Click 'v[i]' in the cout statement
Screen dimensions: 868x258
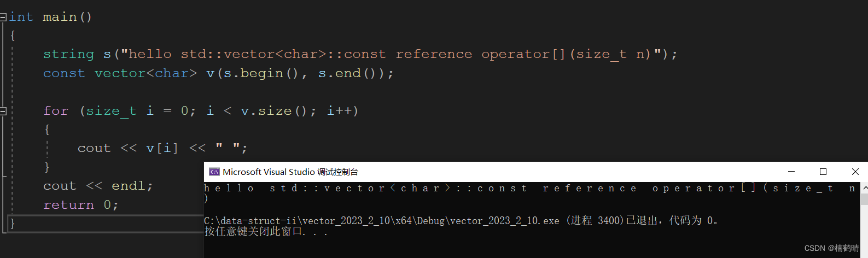click(162, 148)
